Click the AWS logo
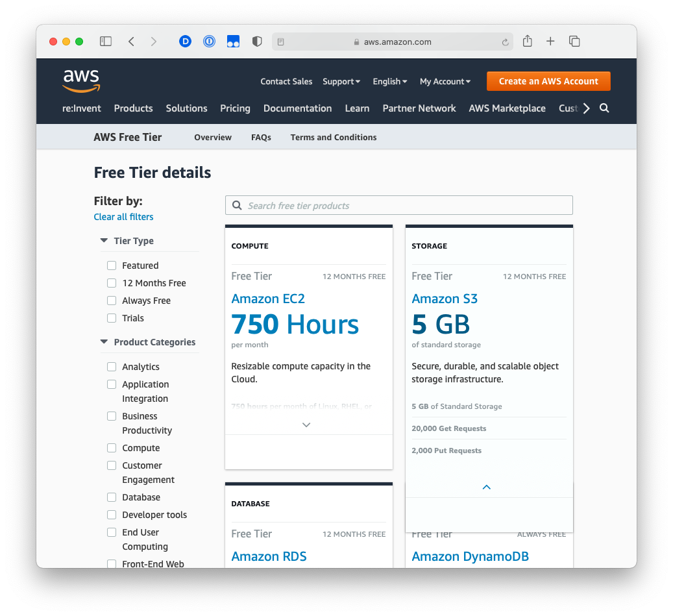 tap(81, 80)
